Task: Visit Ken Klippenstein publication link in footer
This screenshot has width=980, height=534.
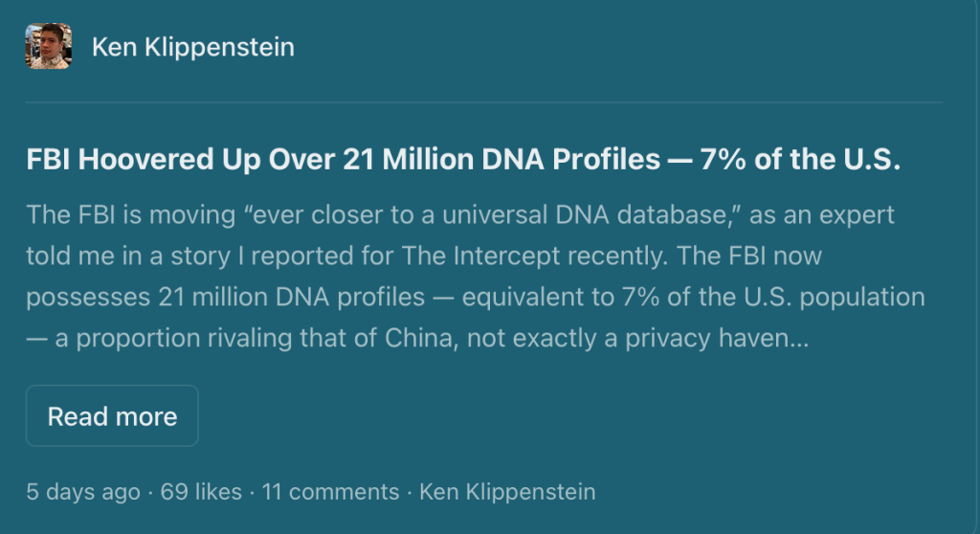Action: [507, 492]
